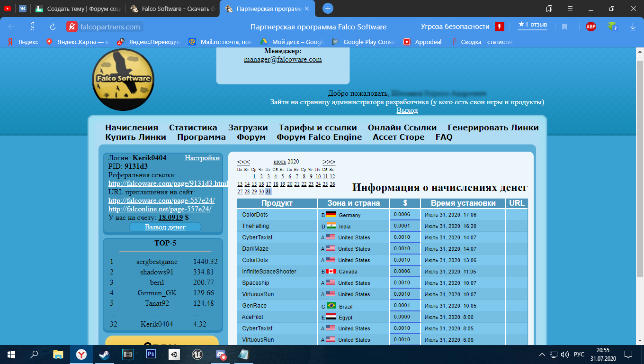Open the Google Play Console bookmark

point(364,42)
